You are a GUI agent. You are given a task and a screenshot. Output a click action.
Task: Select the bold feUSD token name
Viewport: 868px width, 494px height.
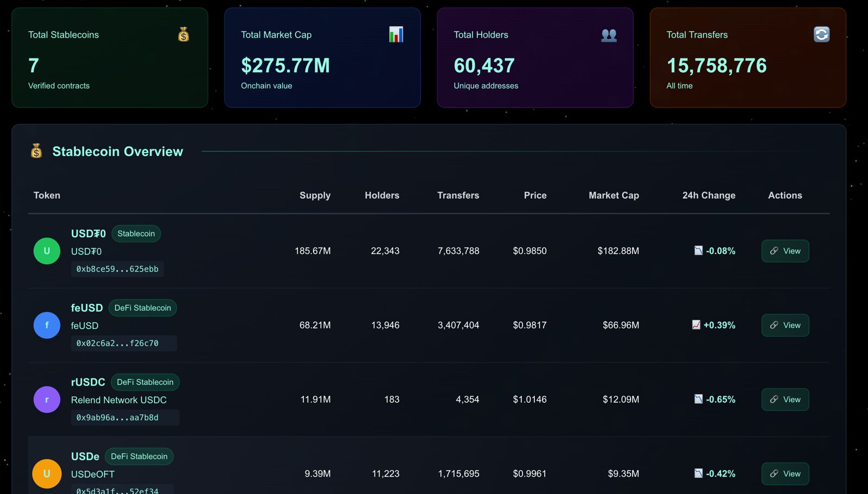tap(87, 308)
